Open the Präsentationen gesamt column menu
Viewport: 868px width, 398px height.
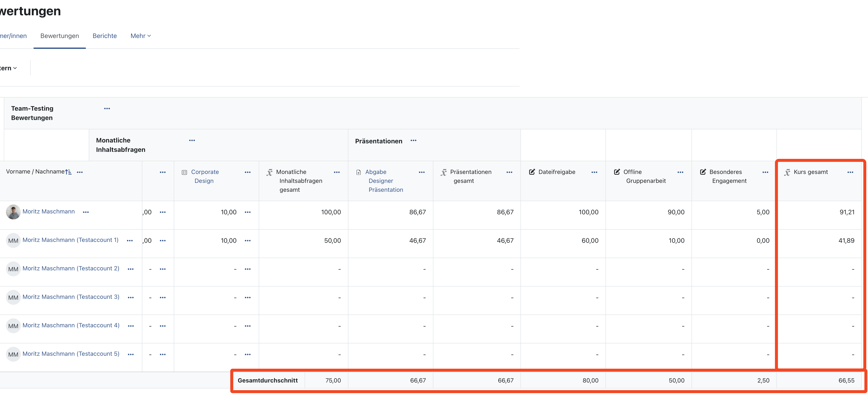[509, 172]
